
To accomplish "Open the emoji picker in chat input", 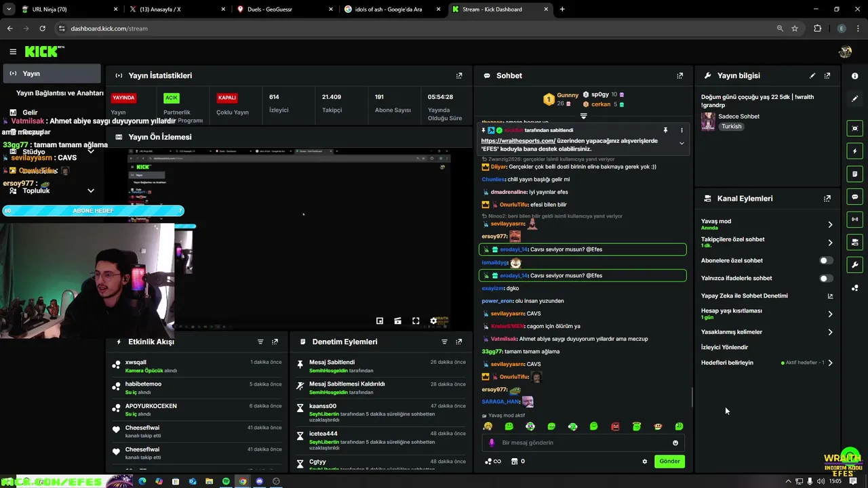I will [x=675, y=443].
